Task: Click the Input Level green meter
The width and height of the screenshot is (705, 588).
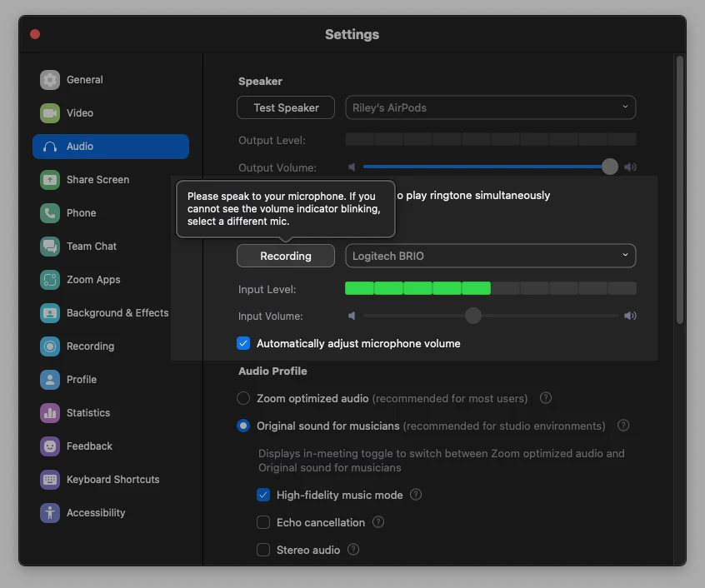Action: (x=417, y=288)
